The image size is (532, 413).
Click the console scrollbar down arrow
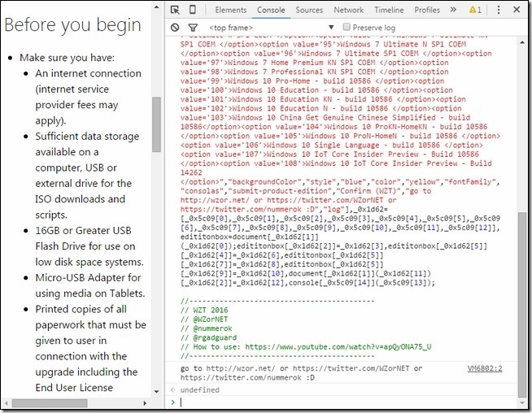point(522,403)
